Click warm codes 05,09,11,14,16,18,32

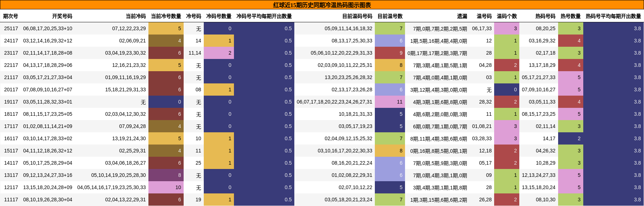349,28
